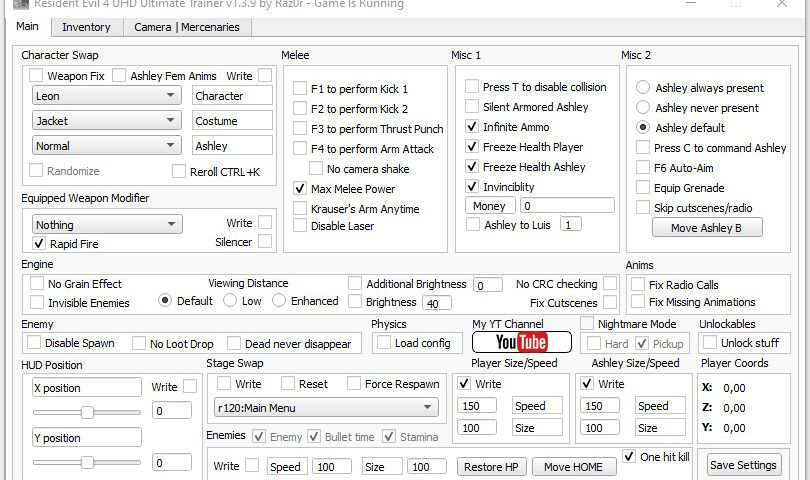Enable Nightmare Mode checkbox
Screen dimensions: 810x480
pos(587,323)
